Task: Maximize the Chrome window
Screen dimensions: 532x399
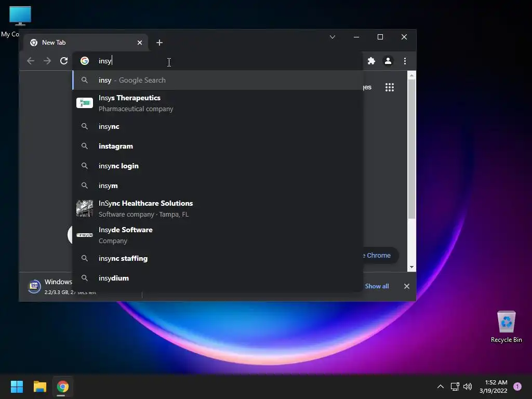Action: [x=380, y=37]
